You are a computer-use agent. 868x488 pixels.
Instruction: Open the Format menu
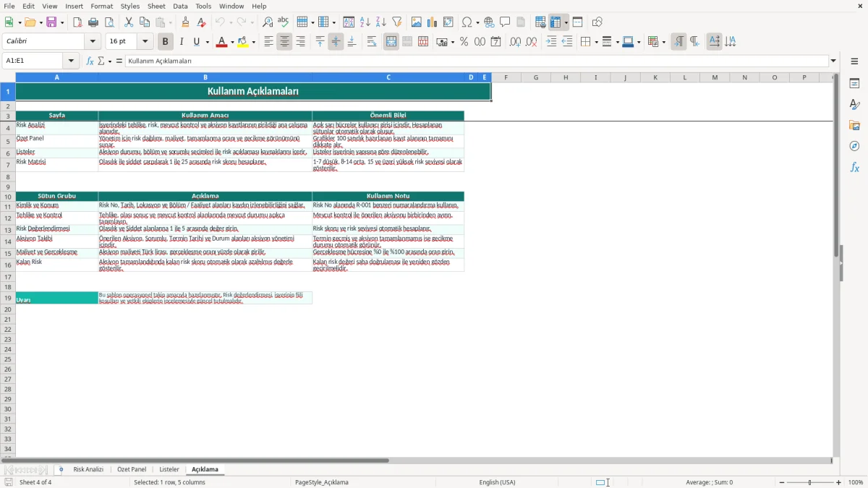(102, 6)
